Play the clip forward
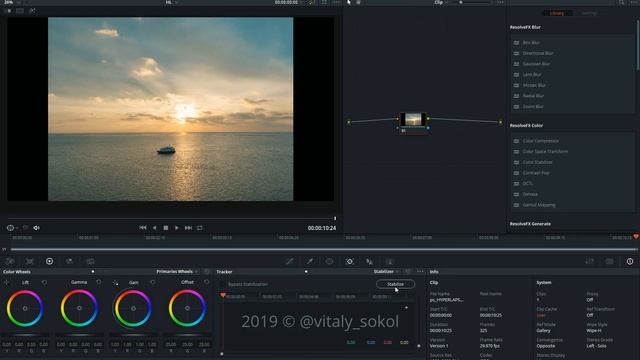The image size is (640, 360). tap(177, 228)
